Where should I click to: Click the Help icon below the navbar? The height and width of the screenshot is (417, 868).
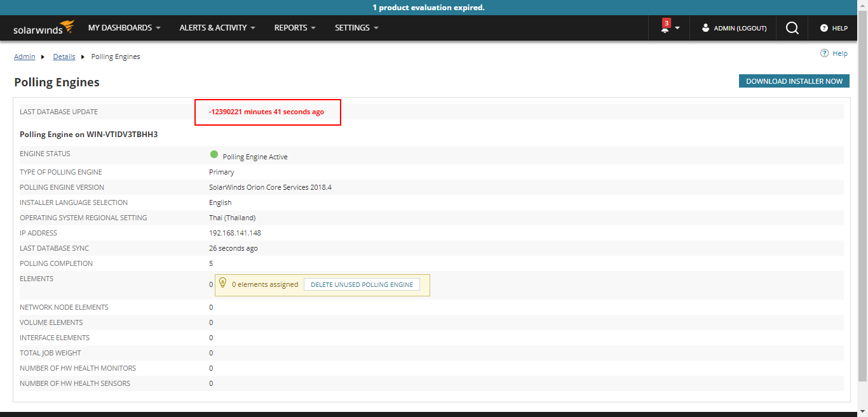[x=824, y=53]
